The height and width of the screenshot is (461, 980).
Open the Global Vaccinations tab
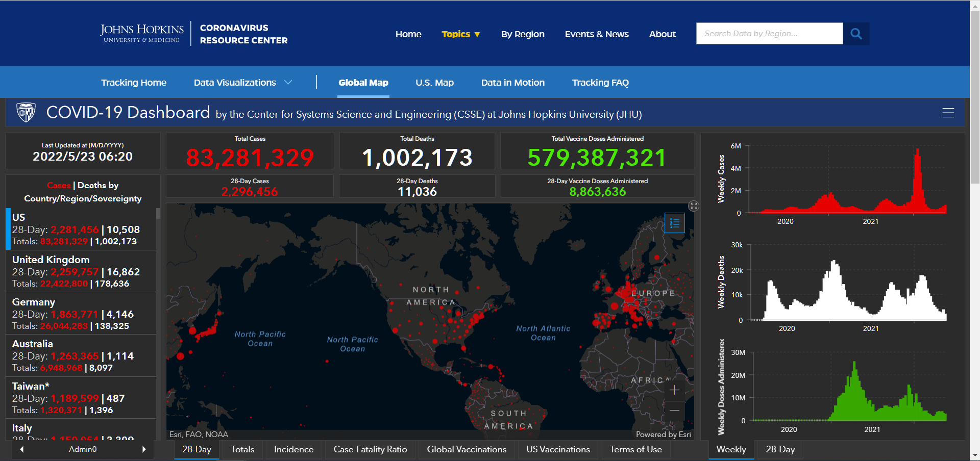(467, 449)
